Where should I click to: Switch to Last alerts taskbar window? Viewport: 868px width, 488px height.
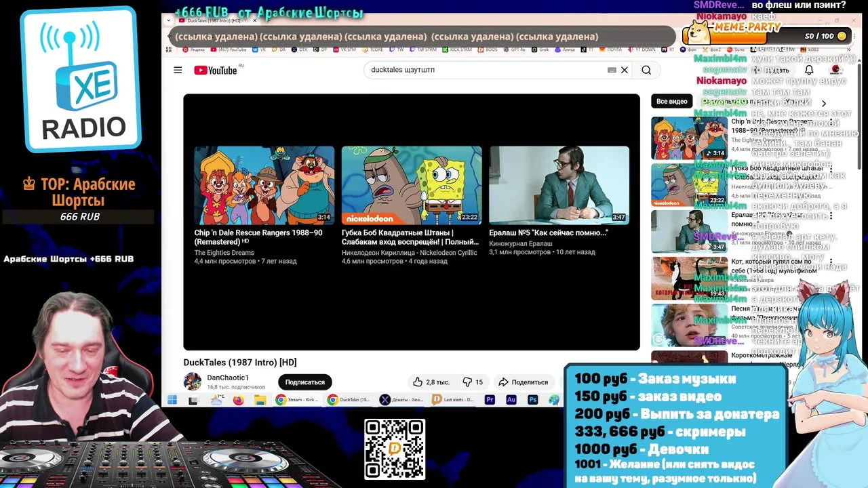tap(454, 400)
